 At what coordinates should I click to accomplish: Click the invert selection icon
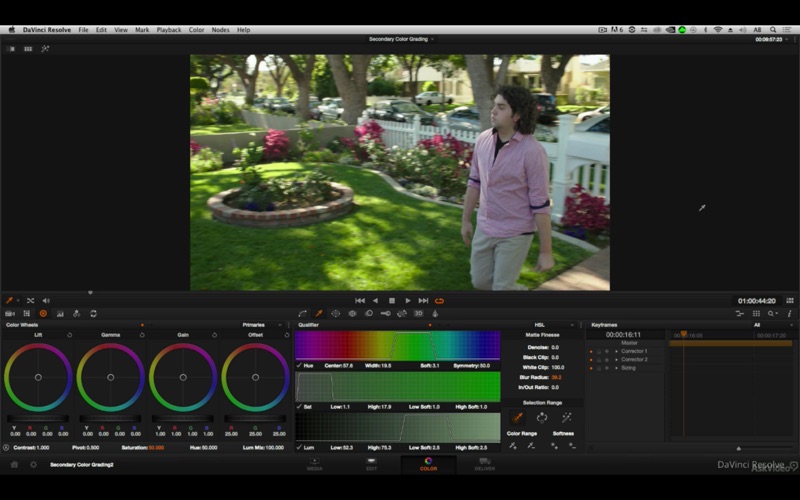(x=542, y=418)
